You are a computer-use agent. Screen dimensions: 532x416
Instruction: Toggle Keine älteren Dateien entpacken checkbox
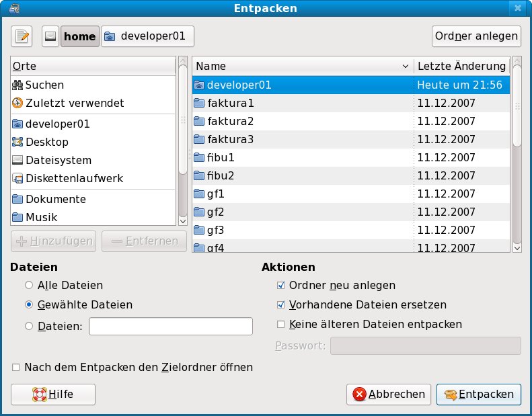pyautogui.click(x=281, y=325)
